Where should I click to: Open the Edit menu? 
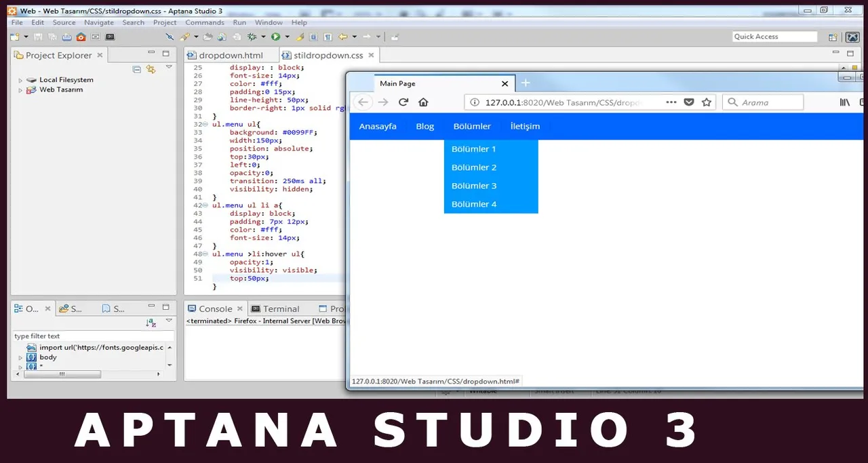pos(37,22)
